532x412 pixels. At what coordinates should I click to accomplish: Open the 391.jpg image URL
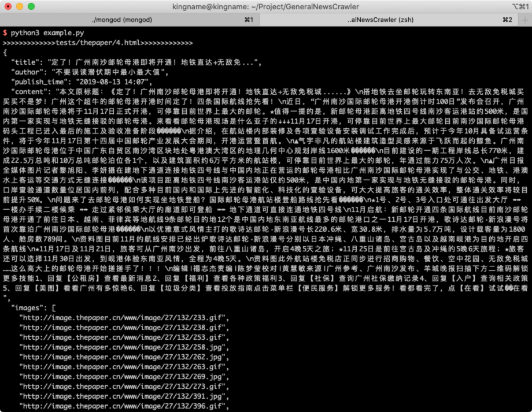coord(122,396)
